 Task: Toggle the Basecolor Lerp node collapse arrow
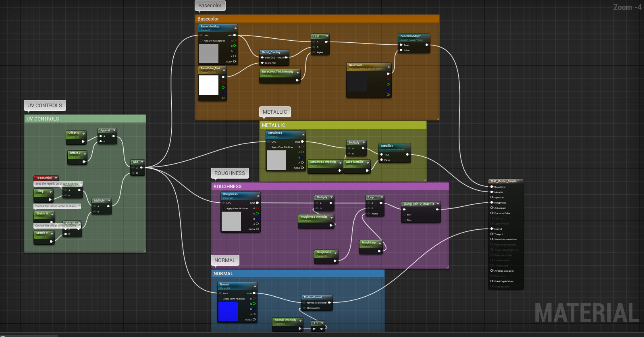click(x=326, y=36)
